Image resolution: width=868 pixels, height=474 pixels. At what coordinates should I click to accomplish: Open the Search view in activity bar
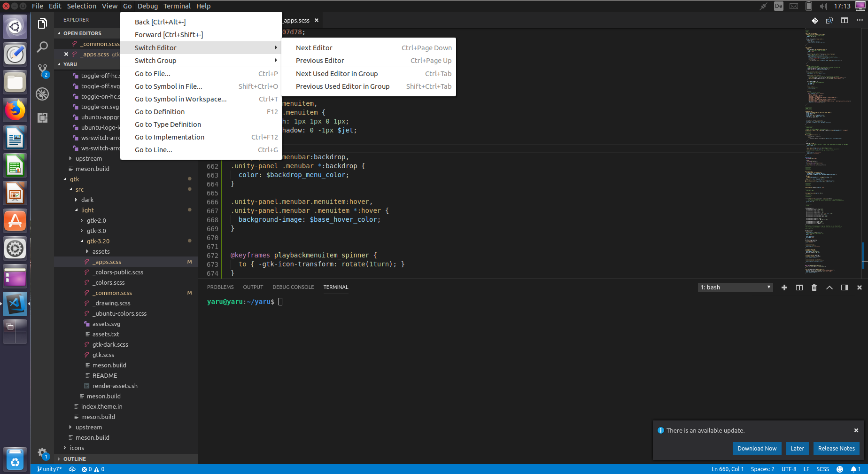pyautogui.click(x=42, y=47)
